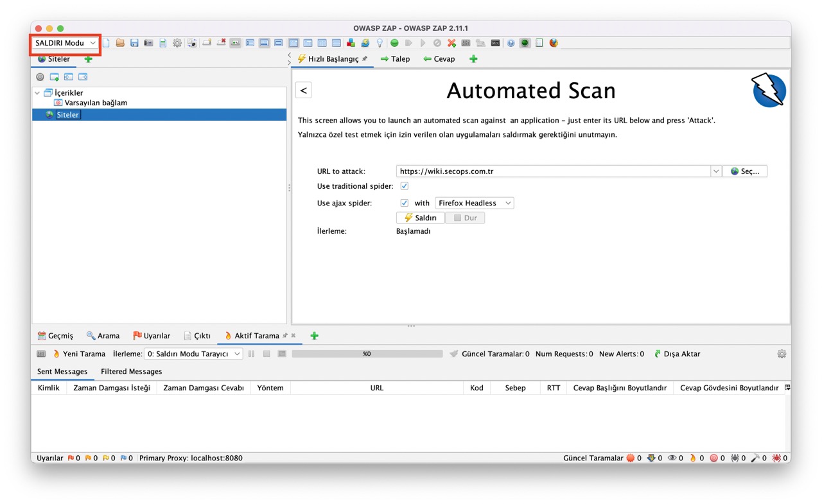
Task: Click the Check for Updates globe icon
Action: 365,43
